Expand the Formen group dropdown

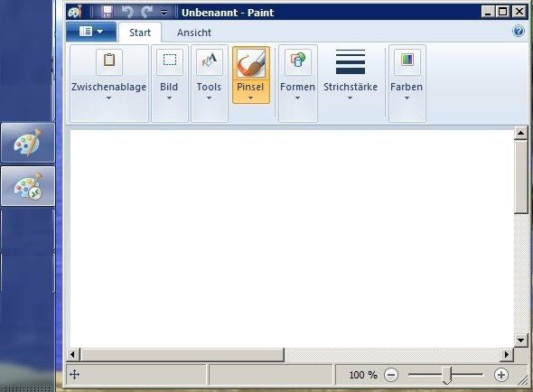pos(297,98)
